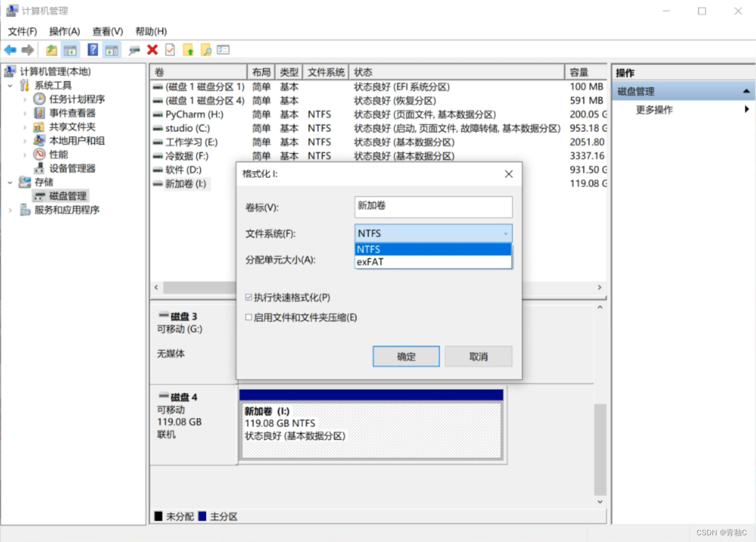
Task: Select Disk Management (磁盘管理) in tree
Action: coord(67,196)
